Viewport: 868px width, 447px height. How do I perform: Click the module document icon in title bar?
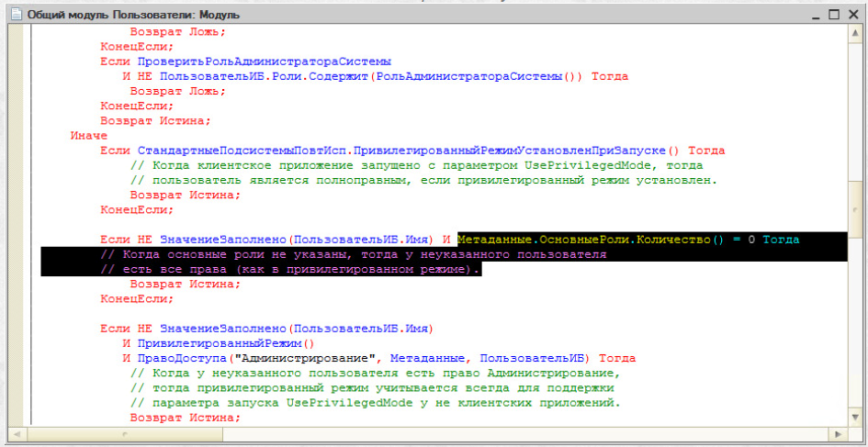tap(14, 15)
